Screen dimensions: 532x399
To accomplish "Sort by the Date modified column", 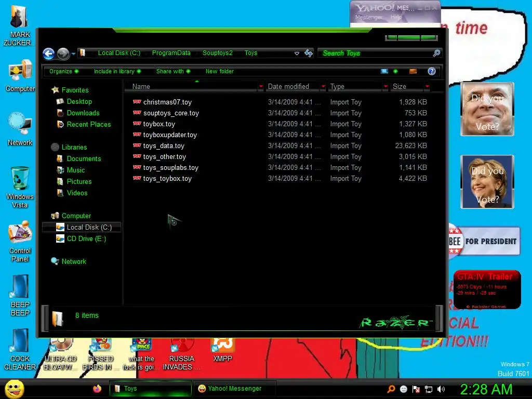I will pyautogui.click(x=292, y=87).
